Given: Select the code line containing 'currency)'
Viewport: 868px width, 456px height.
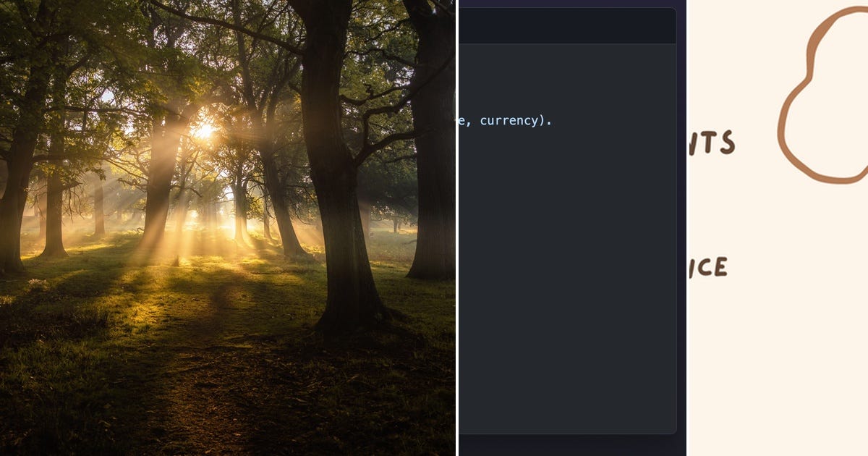Looking at the screenshot, I should [x=506, y=120].
